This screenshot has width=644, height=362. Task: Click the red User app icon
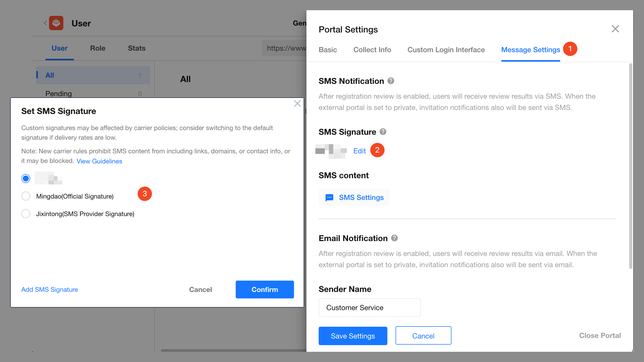(56, 23)
